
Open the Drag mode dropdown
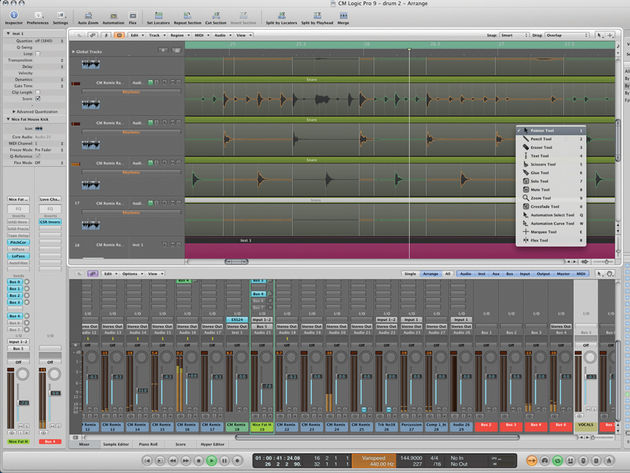pyautogui.click(x=567, y=35)
